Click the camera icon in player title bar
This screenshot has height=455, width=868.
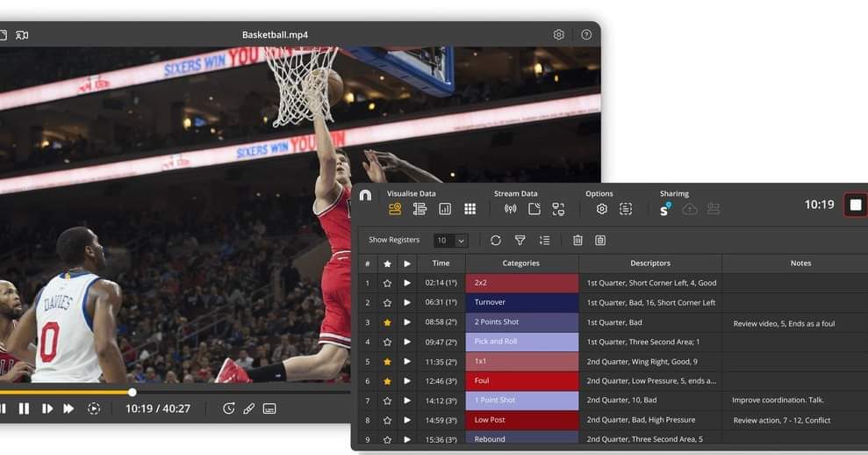(22, 35)
